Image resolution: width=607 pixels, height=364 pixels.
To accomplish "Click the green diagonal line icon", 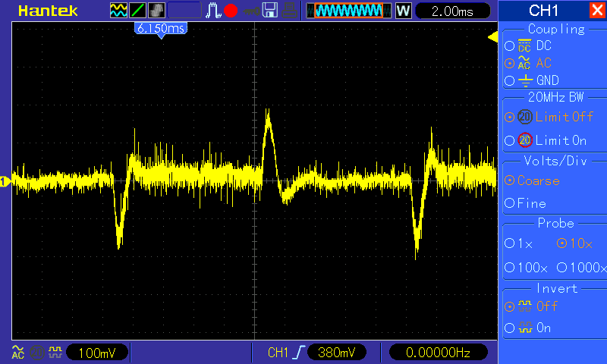I will (x=137, y=11).
